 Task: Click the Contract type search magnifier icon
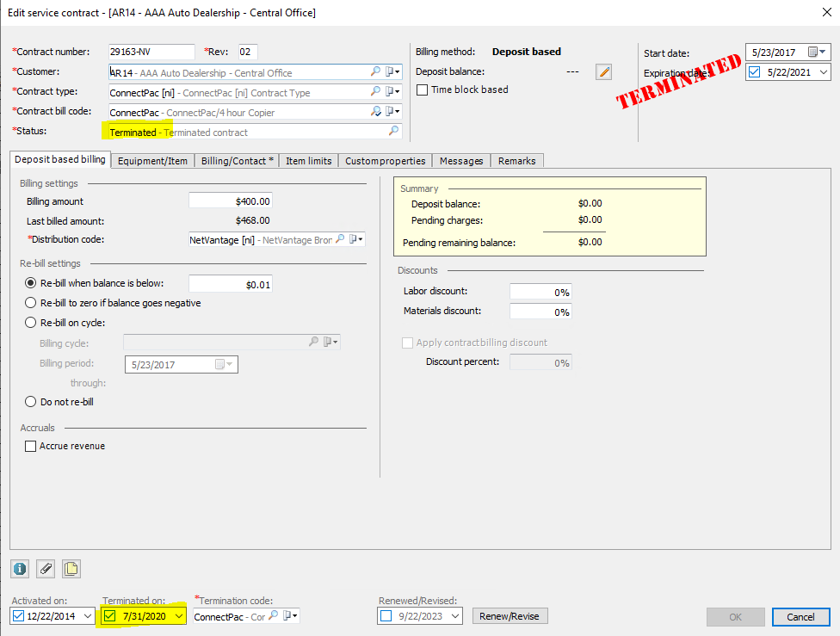(x=375, y=91)
